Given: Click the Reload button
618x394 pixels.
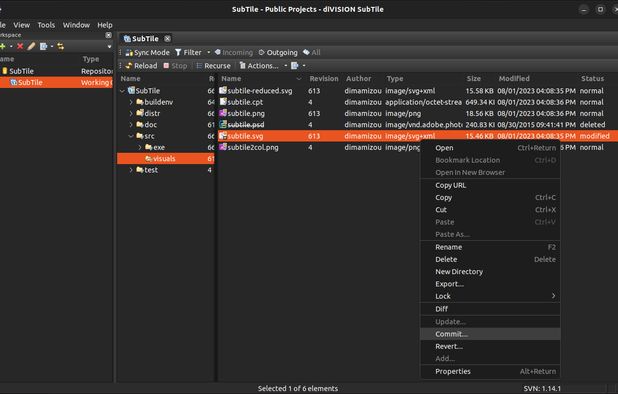Looking at the screenshot, I should [141, 66].
